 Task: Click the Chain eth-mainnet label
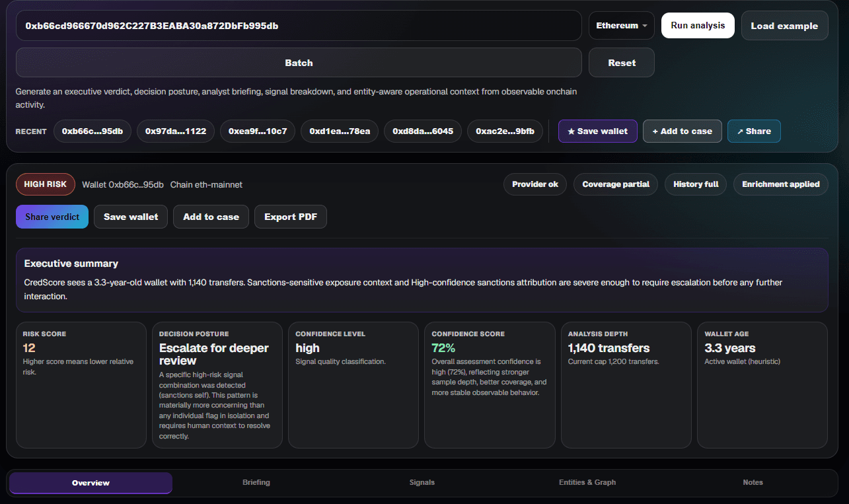pos(206,184)
